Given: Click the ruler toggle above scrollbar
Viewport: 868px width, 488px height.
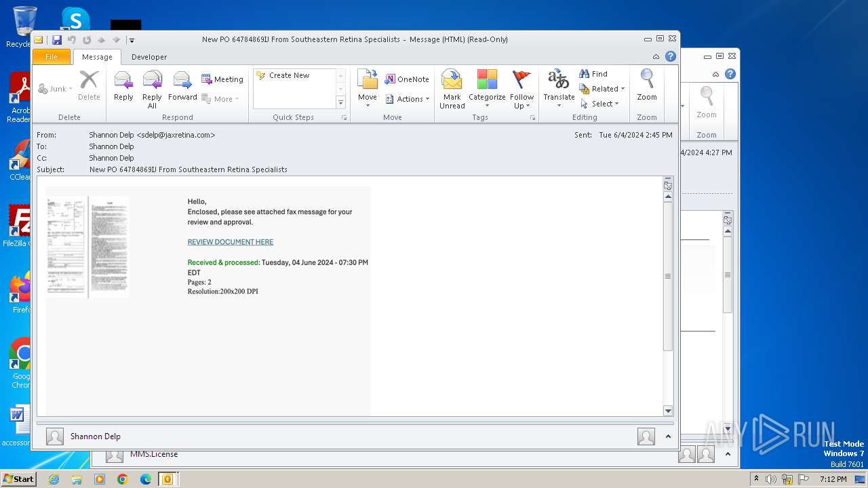Looking at the screenshot, I should point(668,184).
